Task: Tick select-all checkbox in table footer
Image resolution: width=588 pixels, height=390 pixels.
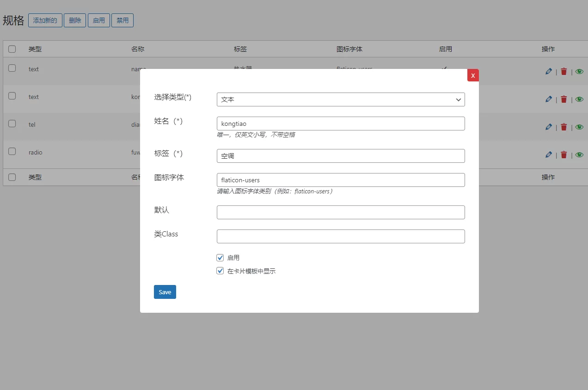Action: pos(12,177)
